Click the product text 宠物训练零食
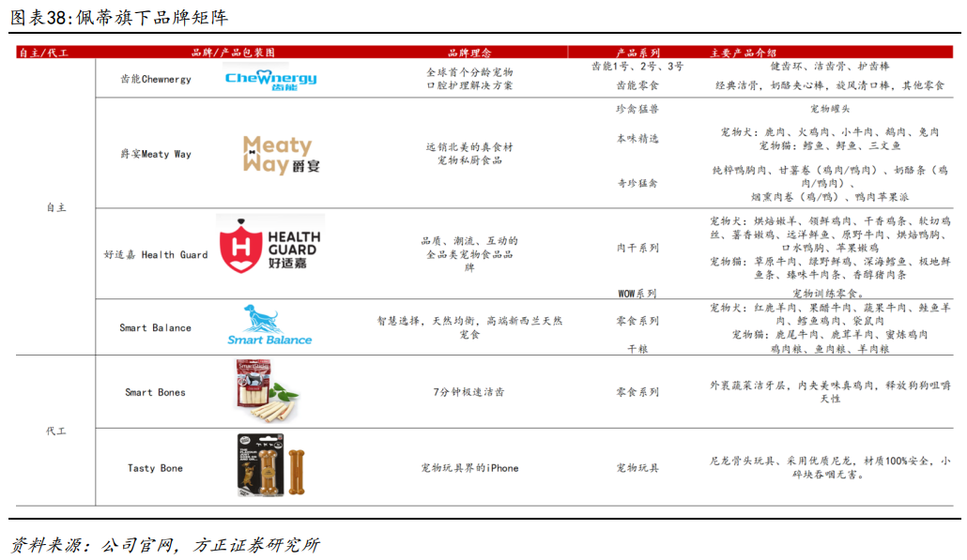The height and width of the screenshot is (560, 967). [x=828, y=294]
